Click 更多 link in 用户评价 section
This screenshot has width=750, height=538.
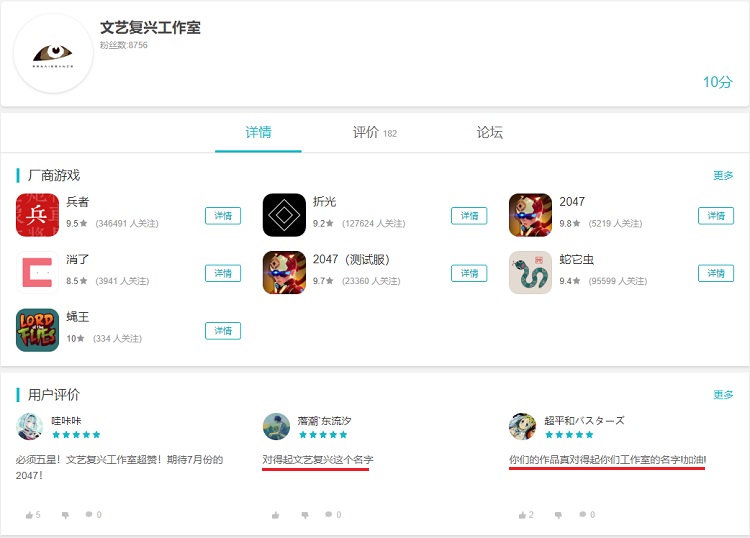[x=723, y=395]
